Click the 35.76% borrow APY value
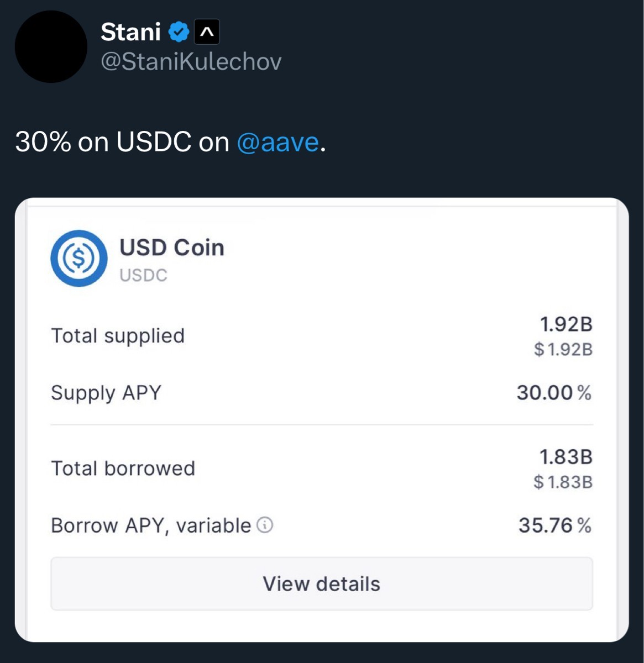This screenshot has height=663, width=644. [554, 525]
